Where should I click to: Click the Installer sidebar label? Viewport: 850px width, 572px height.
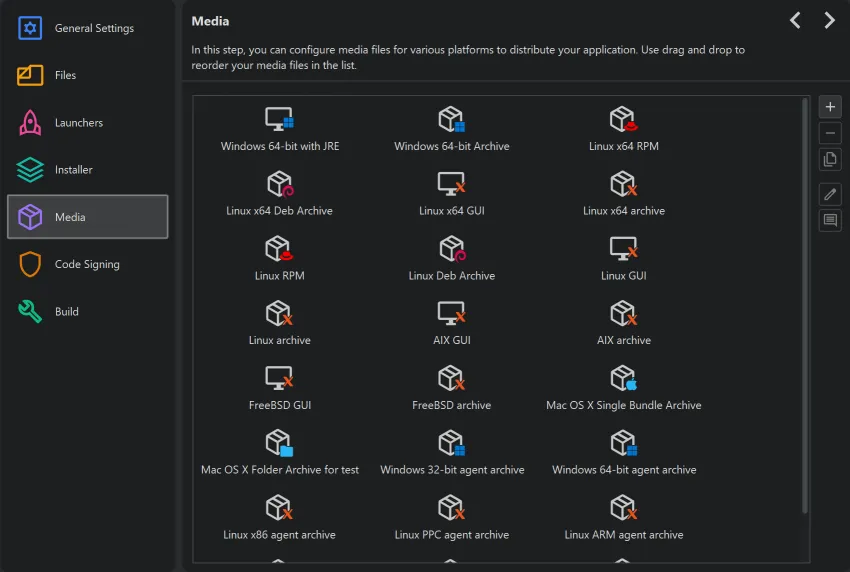73,170
